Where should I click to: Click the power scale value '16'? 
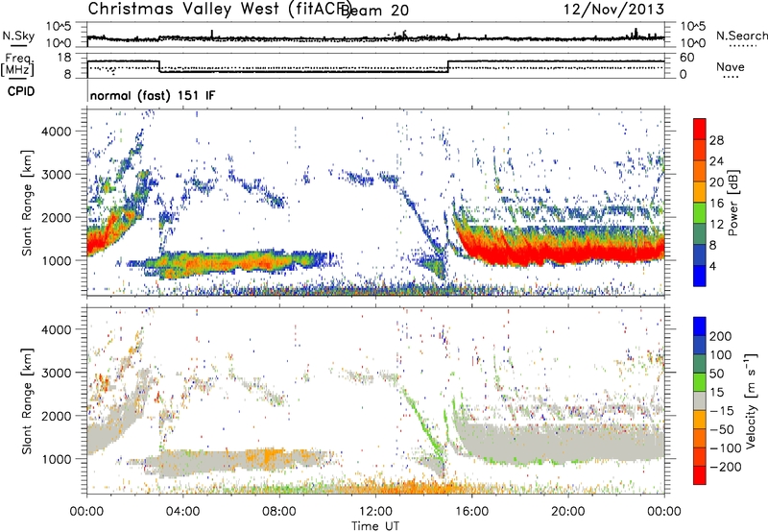[716, 204]
